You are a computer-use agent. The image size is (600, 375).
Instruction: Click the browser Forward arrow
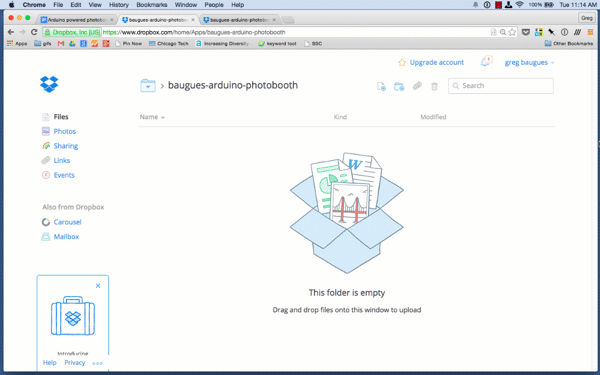[x=22, y=32]
